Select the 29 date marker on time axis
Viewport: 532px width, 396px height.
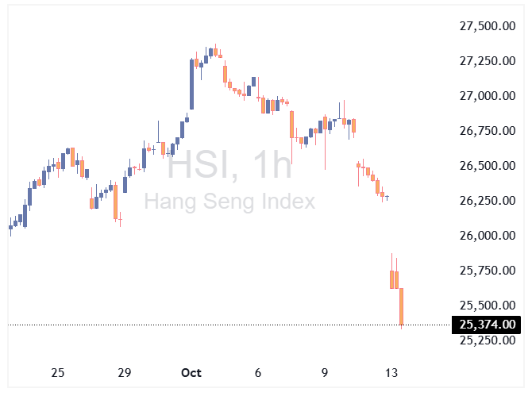124,373
